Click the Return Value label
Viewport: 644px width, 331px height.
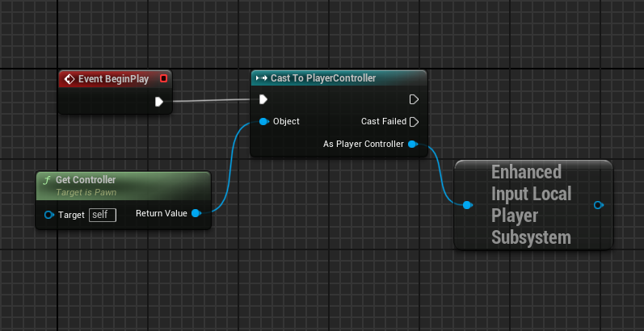pyautogui.click(x=162, y=213)
